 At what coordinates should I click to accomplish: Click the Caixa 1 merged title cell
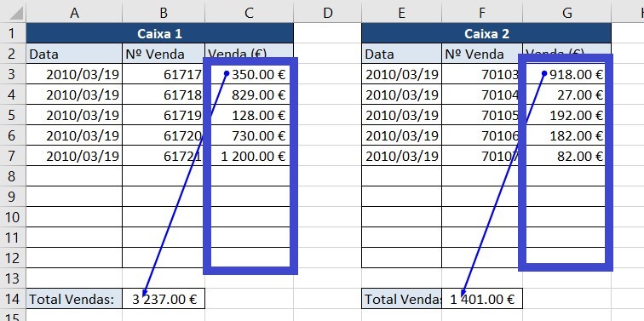pos(160,33)
